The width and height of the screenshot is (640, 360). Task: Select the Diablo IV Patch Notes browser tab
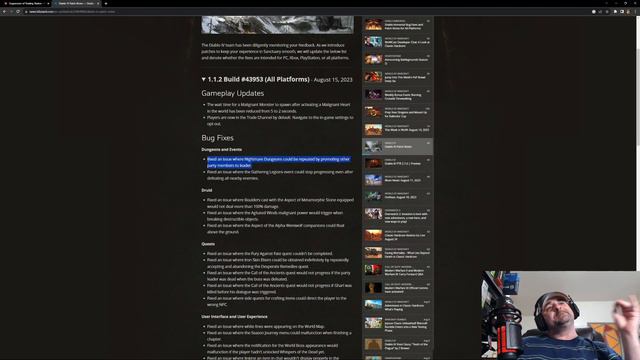[x=76, y=3]
